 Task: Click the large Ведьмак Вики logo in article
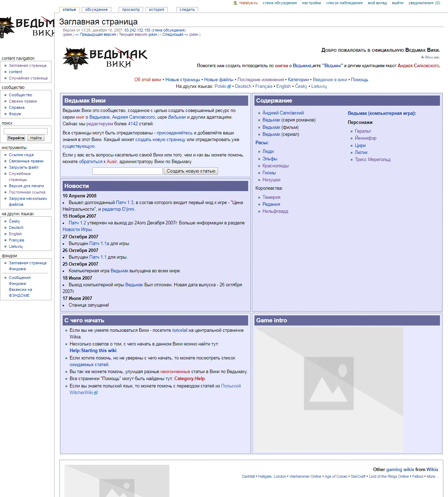(105, 58)
